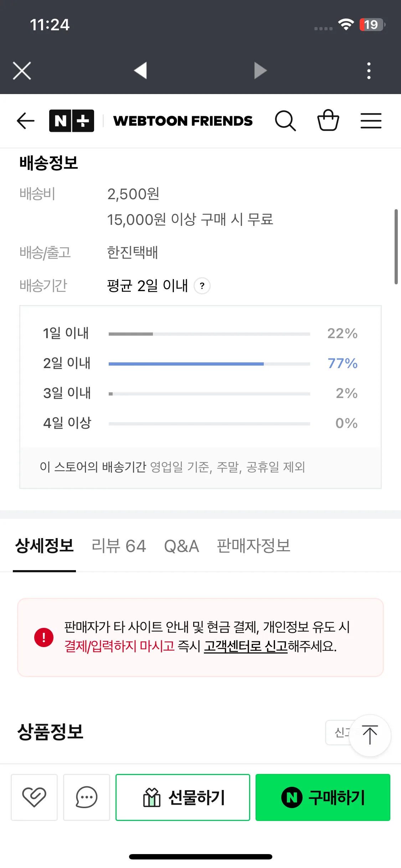
Task: Switch to 판매자정보 tab
Action: click(254, 546)
